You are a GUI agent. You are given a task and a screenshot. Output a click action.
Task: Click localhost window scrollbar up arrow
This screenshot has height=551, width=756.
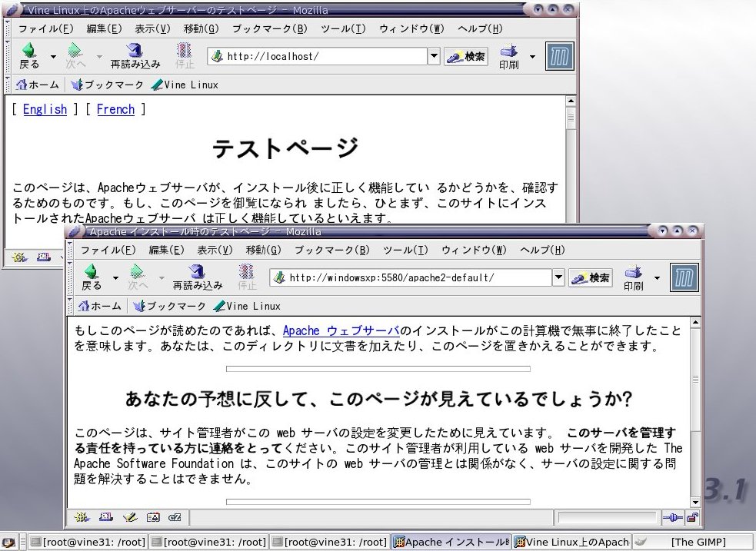[571, 101]
